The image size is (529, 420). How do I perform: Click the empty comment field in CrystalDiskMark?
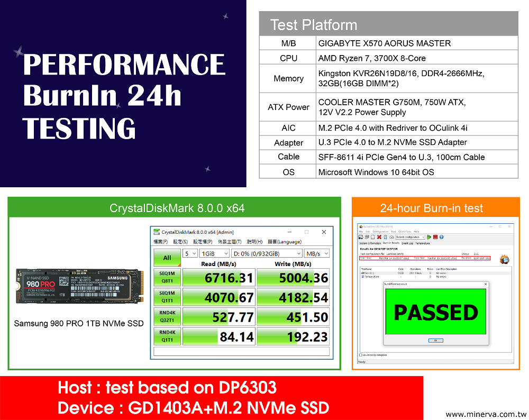click(242, 351)
